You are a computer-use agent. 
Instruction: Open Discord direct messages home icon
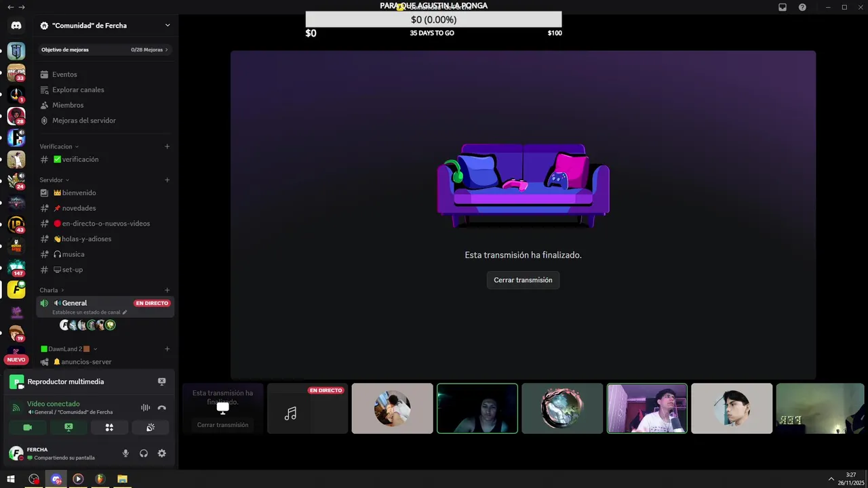(16, 25)
